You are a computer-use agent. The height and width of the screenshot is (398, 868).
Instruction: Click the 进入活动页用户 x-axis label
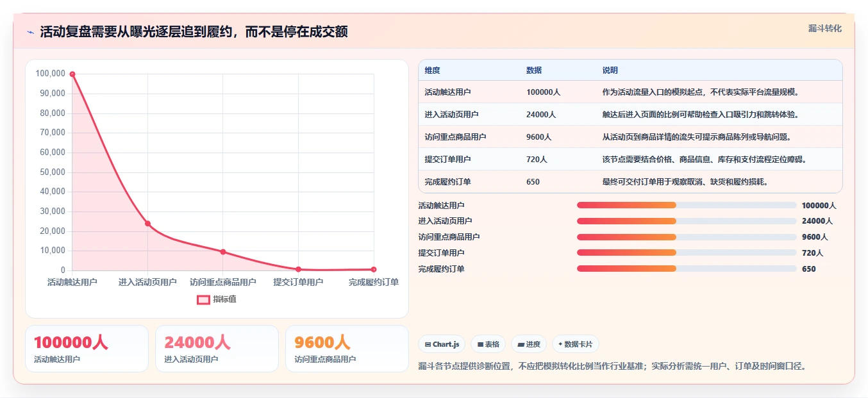[147, 282]
